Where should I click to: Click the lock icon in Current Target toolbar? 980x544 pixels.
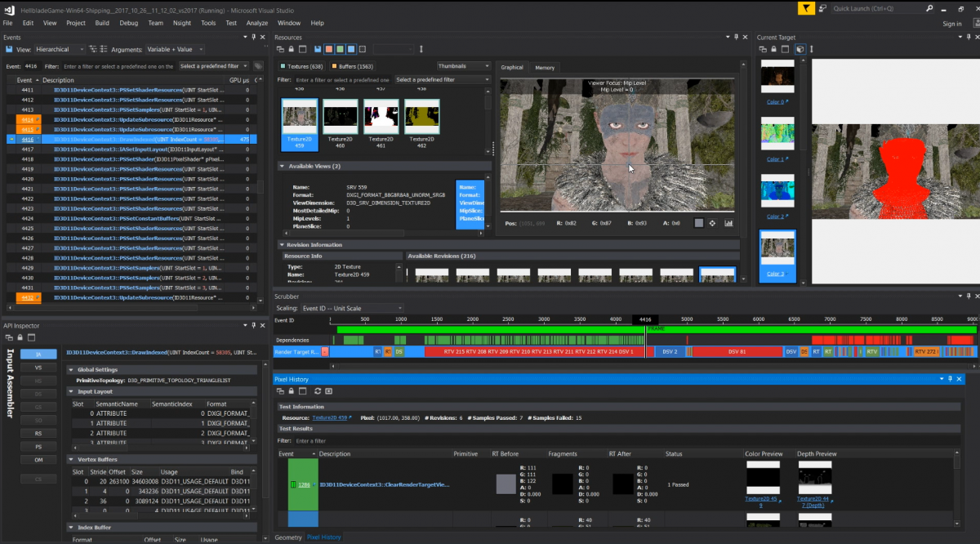point(776,49)
